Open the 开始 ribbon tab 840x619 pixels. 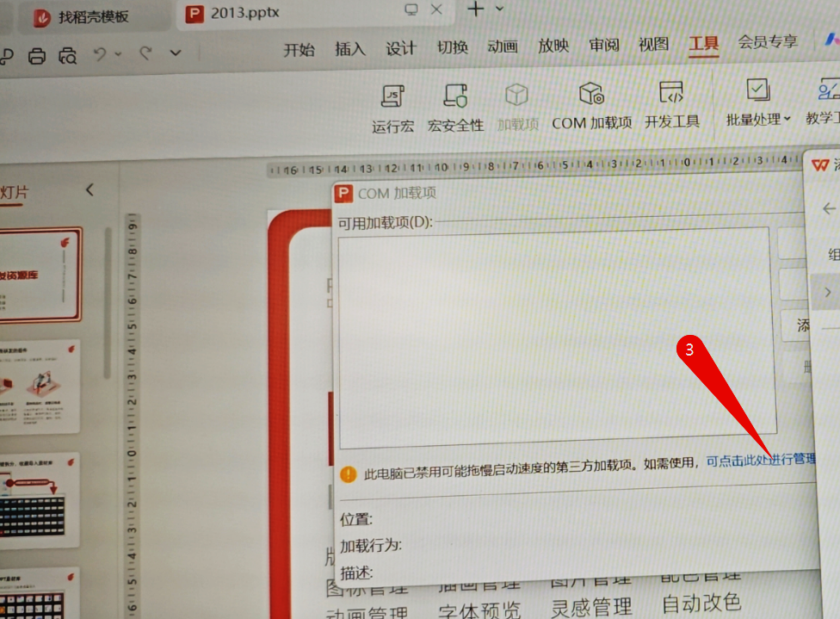point(299,50)
